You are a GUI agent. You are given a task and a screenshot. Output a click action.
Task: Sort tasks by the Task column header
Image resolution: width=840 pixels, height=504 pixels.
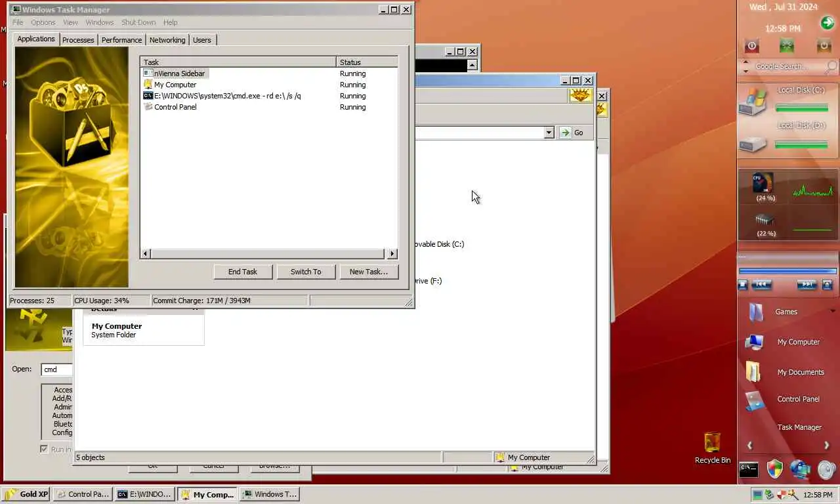(x=238, y=62)
